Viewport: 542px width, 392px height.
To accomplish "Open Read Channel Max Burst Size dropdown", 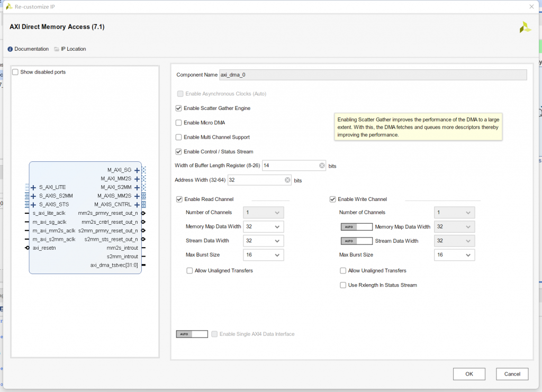I will (264, 255).
